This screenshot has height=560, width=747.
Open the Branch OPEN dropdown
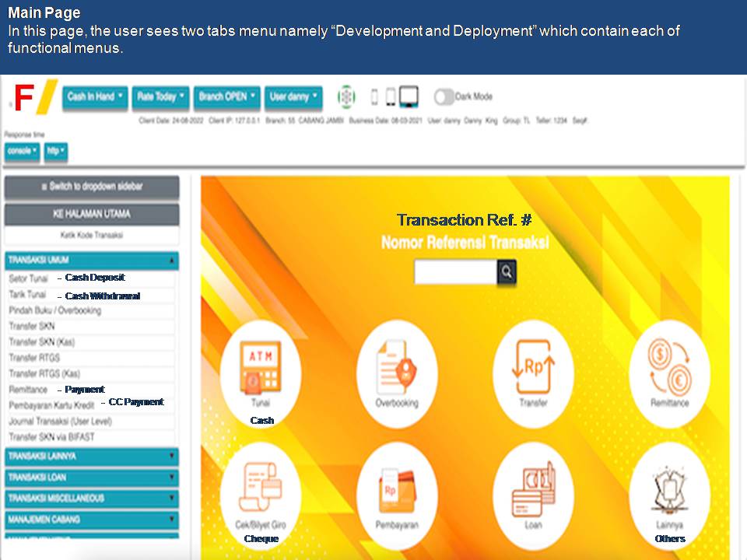pyautogui.click(x=226, y=97)
